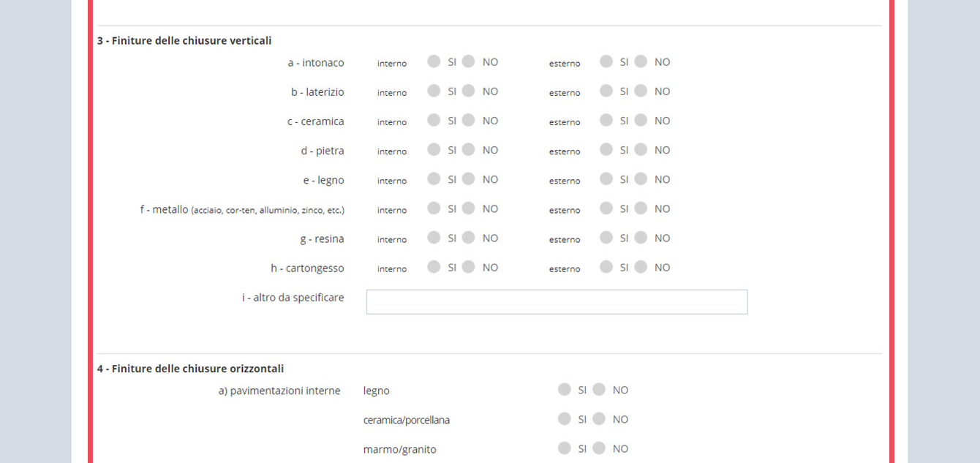980x463 pixels.
Task: Mark NO for cartongesso interno
Action: (469, 267)
